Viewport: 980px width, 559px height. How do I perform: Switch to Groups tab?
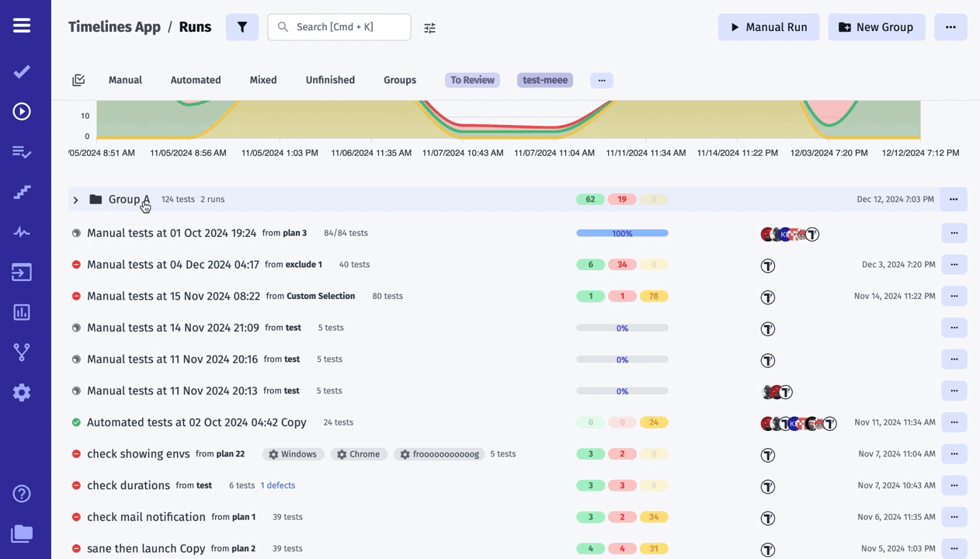pyautogui.click(x=400, y=80)
